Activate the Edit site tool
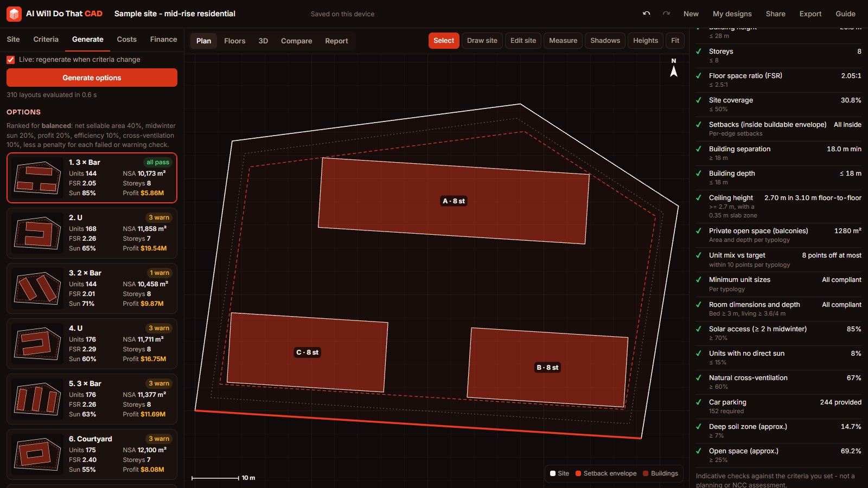868x488 pixels. click(523, 41)
